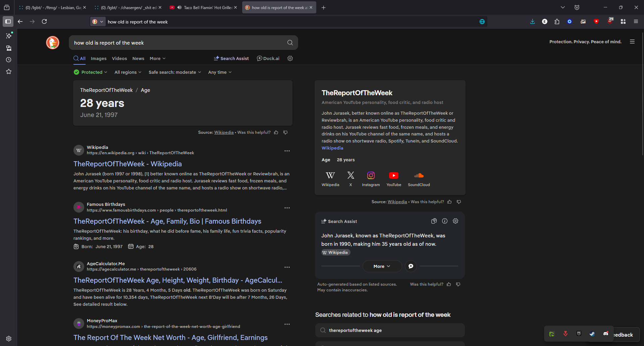Click the browser address bar text
The height and width of the screenshot is (346, 644).
point(138,22)
